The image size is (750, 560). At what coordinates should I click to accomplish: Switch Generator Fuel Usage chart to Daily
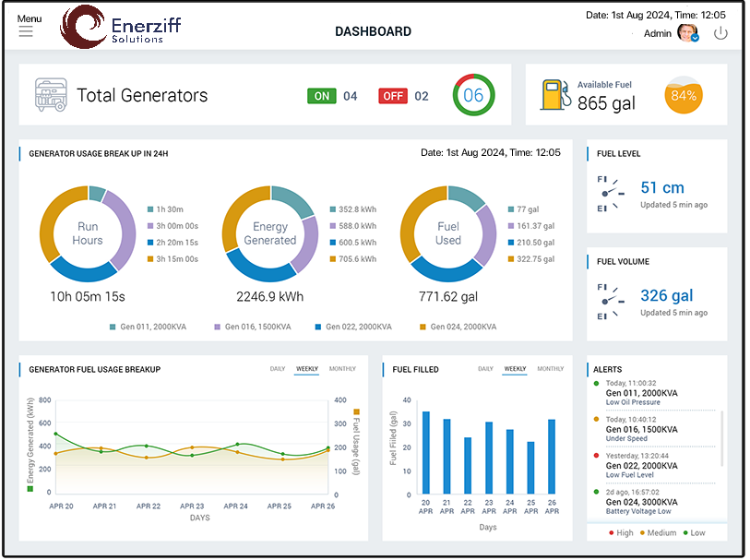click(x=277, y=369)
